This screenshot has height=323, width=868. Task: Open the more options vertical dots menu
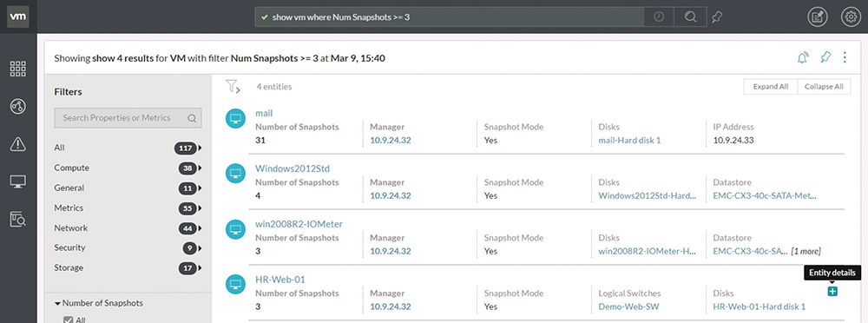[845, 57]
